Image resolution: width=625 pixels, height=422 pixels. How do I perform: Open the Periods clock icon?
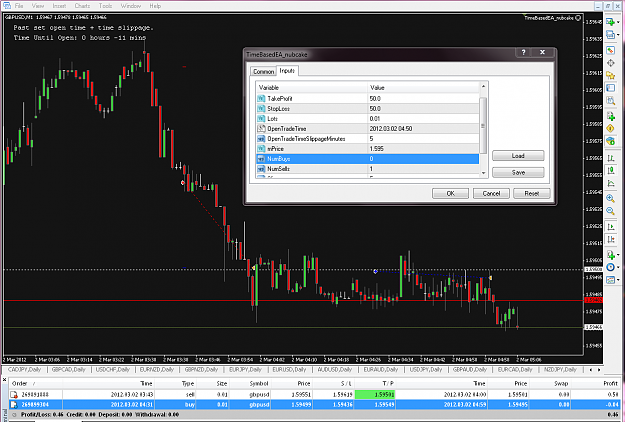point(610,267)
